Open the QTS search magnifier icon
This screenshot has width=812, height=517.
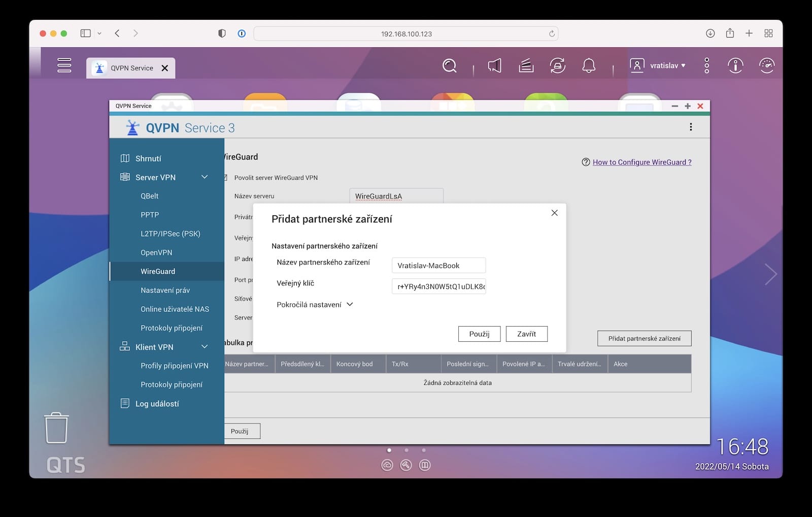[449, 66]
